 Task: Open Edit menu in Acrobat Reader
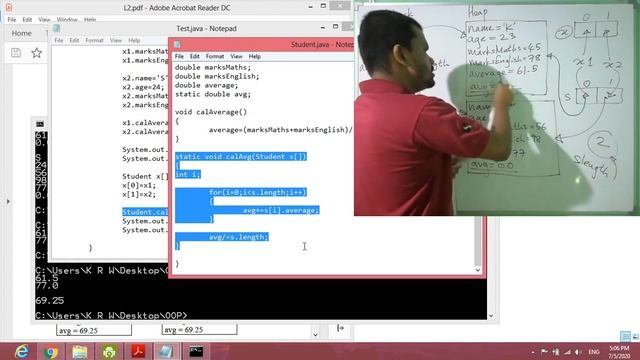pos(27,20)
